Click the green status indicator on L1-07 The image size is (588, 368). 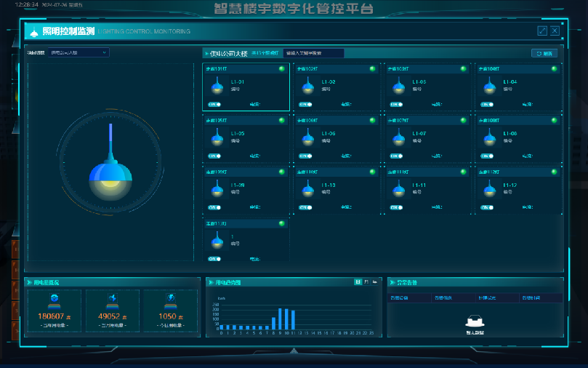pos(463,121)
